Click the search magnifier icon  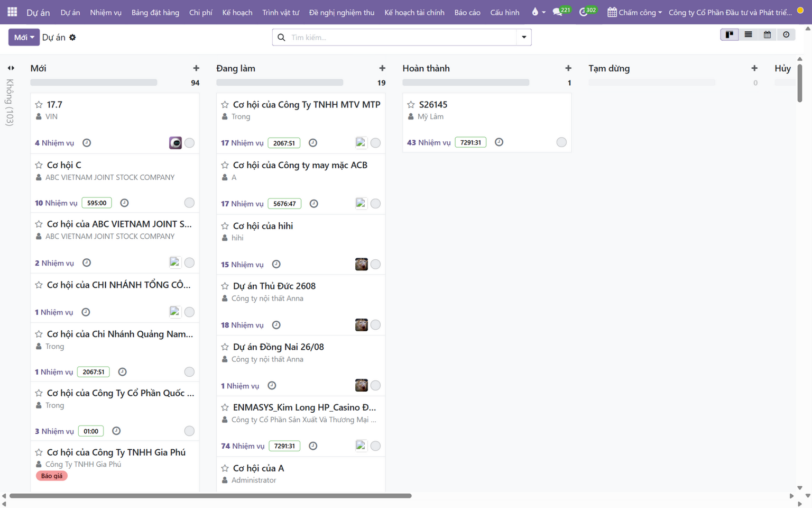pos(281,38)
